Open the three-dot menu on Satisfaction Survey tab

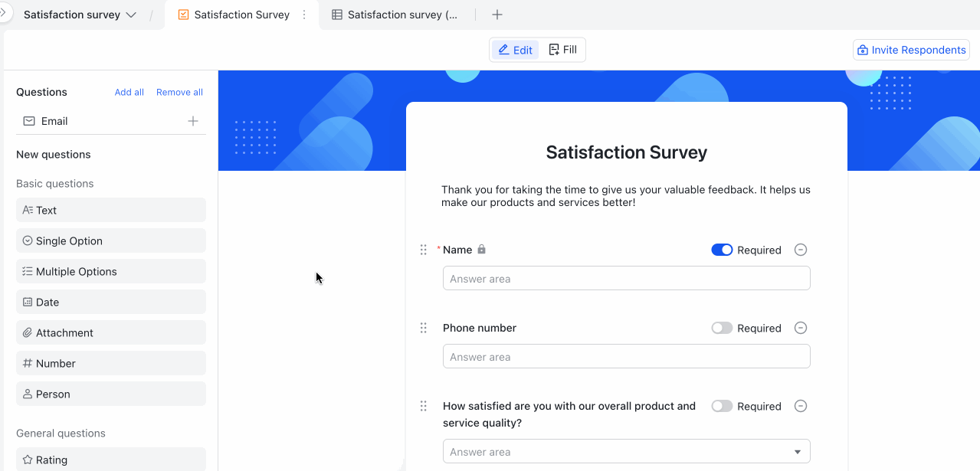(x=304, y=15)
